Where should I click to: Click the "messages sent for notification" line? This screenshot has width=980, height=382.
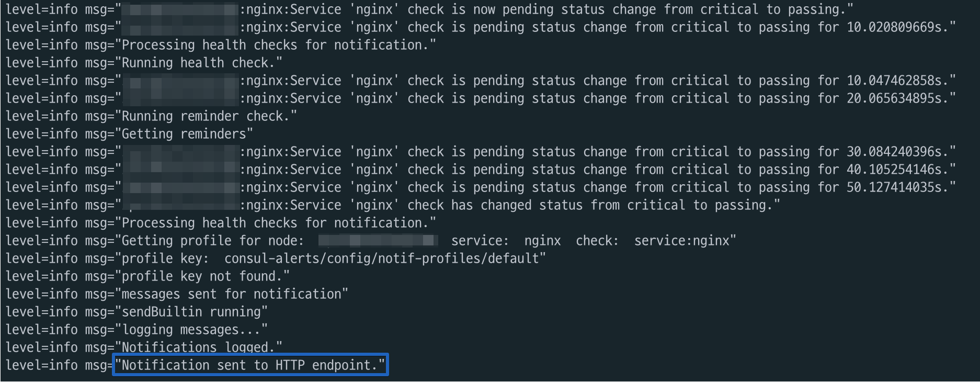(x=234, y=294)
